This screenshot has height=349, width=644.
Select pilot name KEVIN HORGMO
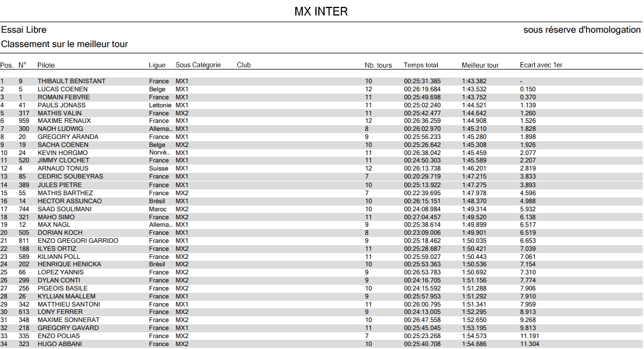63,153
